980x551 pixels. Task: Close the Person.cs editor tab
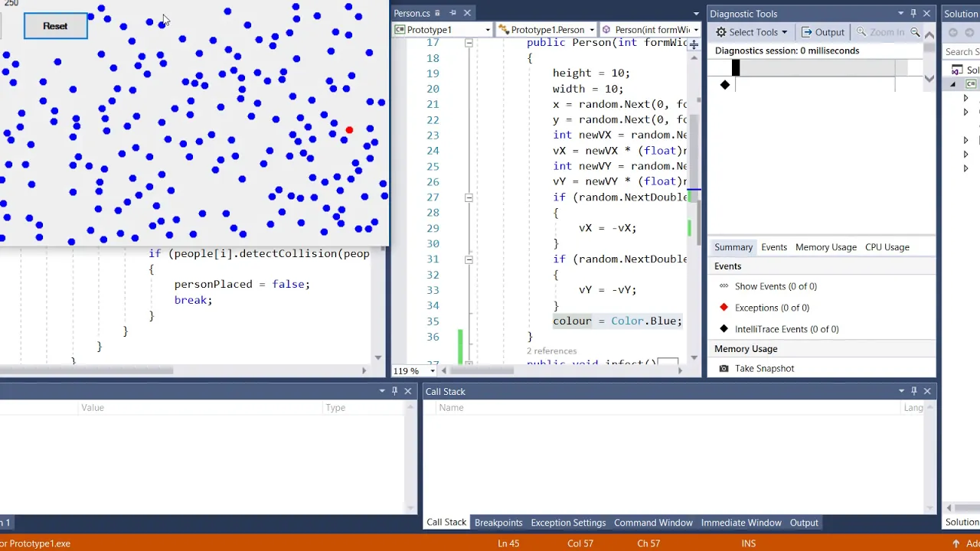coord(467,13)
